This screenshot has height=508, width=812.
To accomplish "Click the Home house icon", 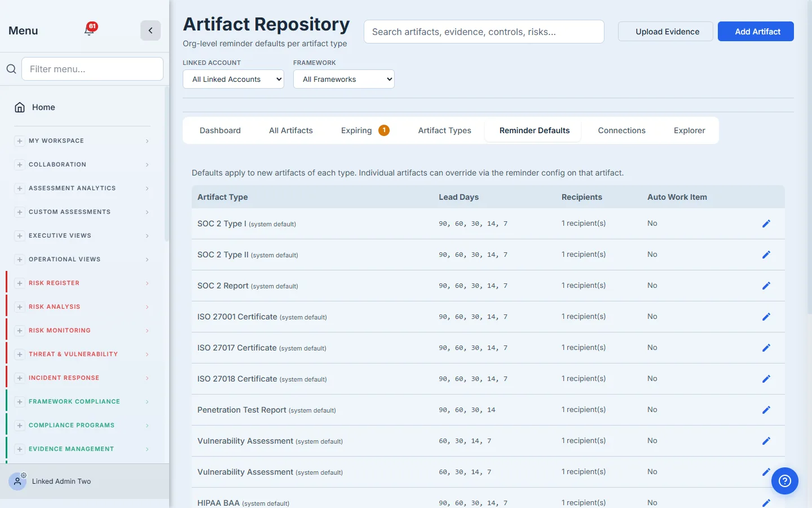I will tap(20, 107).
